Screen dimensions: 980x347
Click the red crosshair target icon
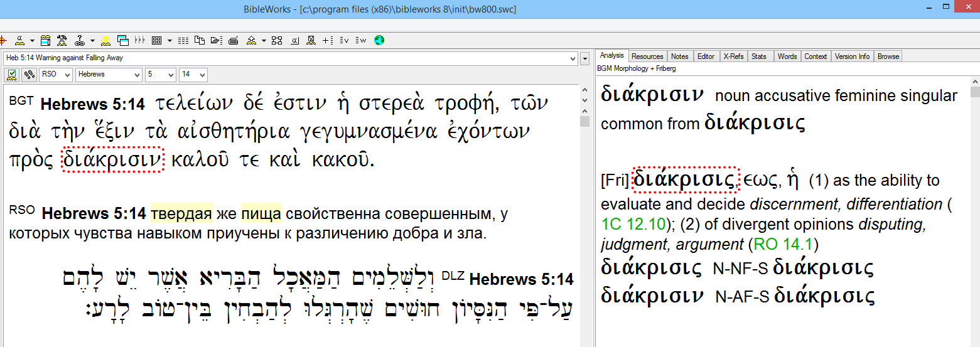pos(3,41)
